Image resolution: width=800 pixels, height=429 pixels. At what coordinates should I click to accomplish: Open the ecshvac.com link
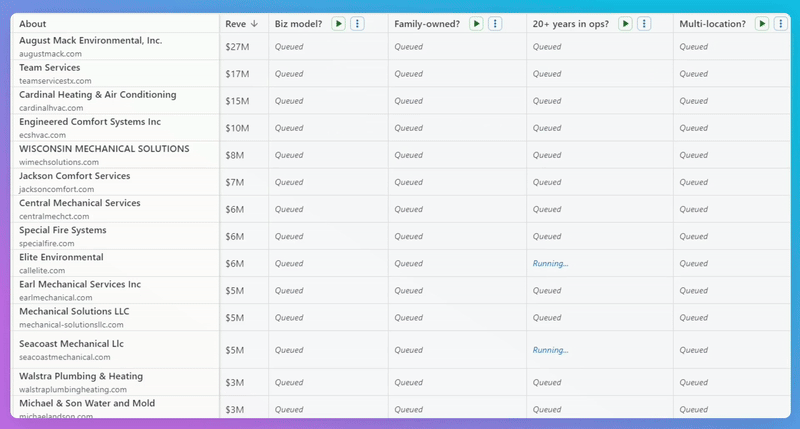pyautogui.click(x=42, y=135)
